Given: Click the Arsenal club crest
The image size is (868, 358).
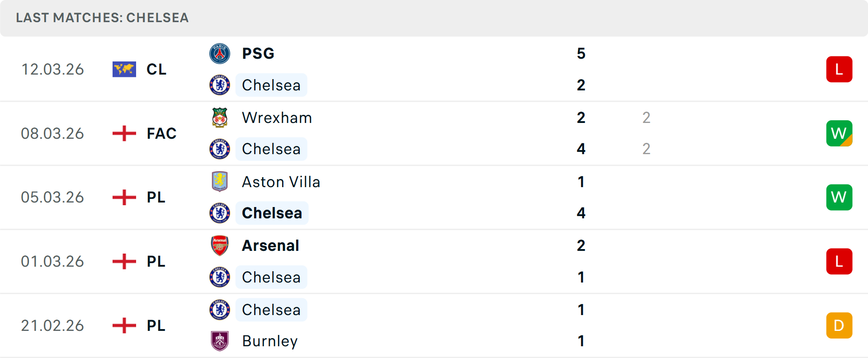Looking at the screenshot, I should [220, 245].
